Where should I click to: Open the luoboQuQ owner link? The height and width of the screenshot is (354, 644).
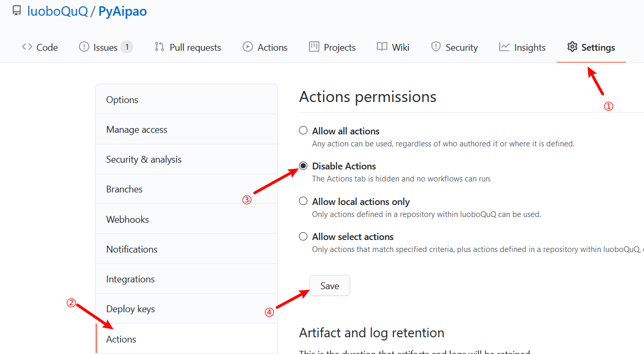click(57, 11)
